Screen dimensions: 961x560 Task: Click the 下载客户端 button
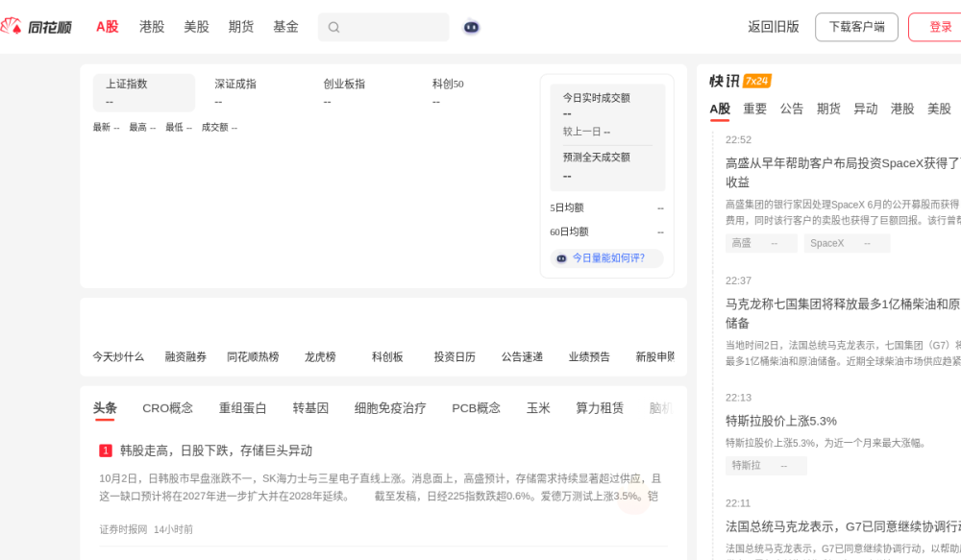856,27
